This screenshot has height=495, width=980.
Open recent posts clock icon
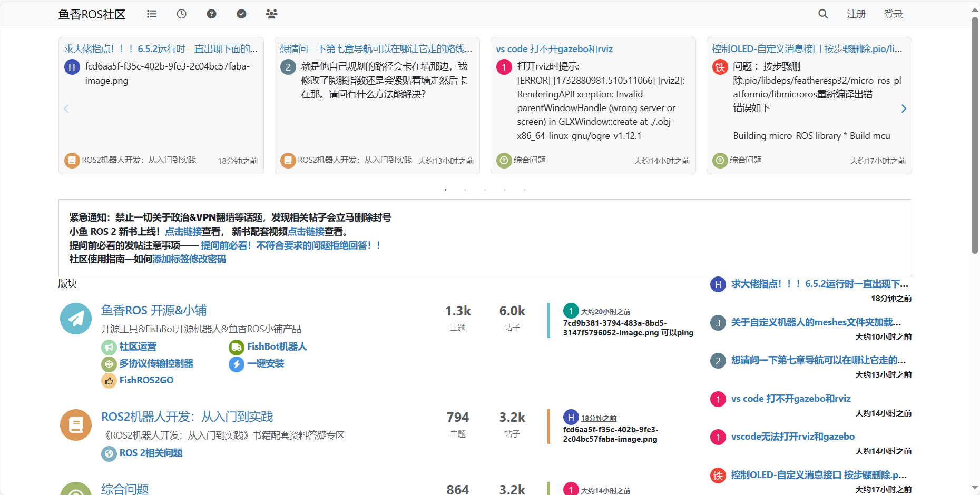coord(181,14)
